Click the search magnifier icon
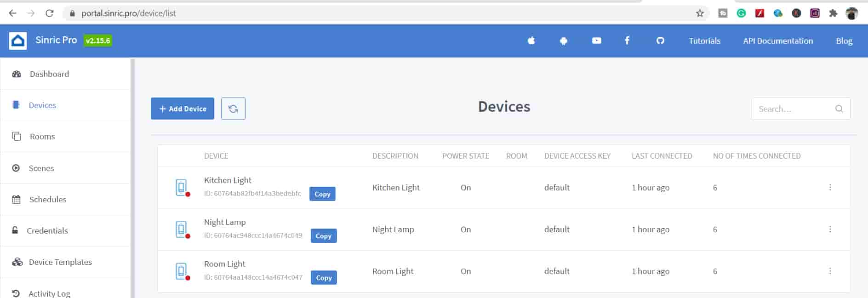This screenshot has width=868, height=298. tap(839, 109)
